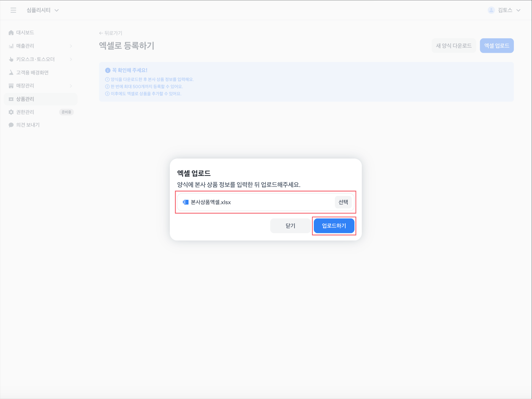Click the 매출관리 chart icon
Screen dimensions: 532x399
tap(11, 46)
